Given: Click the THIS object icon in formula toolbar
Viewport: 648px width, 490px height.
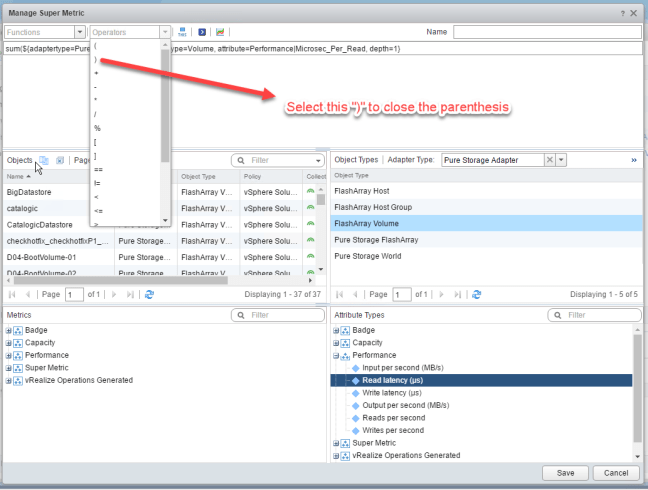Looking at the screenshot, I should [x=182, y=33].
